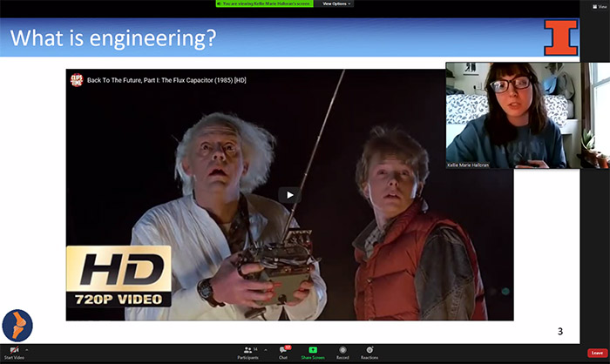Click slide number 3 at the bottom right
This screenshot has width=610, height=364.
coord(560,331)
